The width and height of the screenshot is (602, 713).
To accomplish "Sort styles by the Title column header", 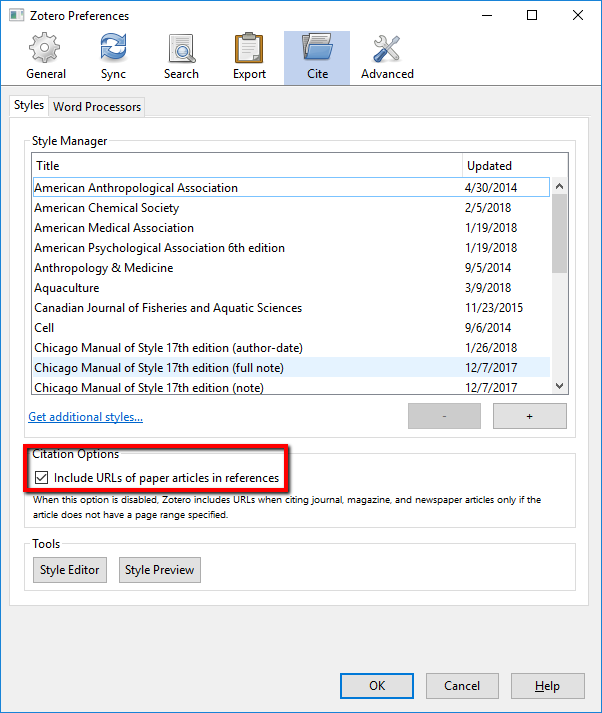I will coord(247,166).
